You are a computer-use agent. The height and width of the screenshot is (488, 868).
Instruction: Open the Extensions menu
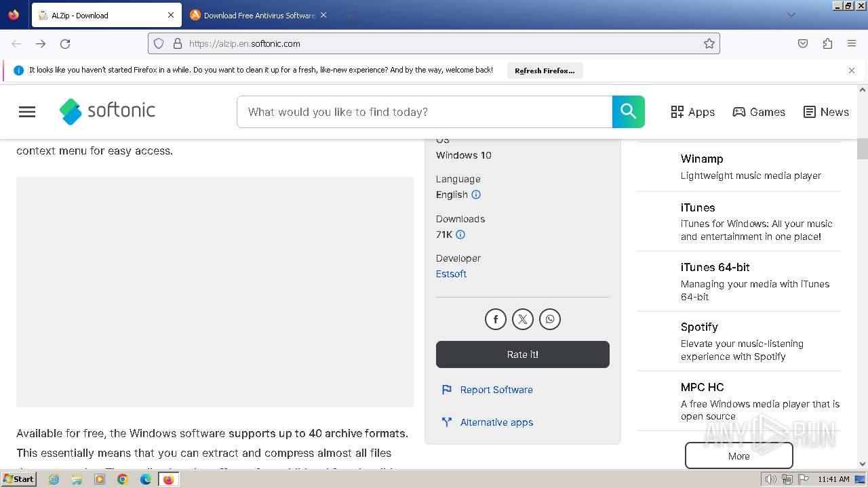827,43
